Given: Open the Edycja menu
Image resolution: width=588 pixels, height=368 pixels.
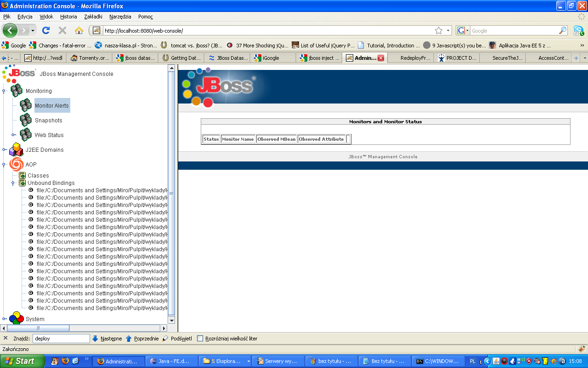Looking at the screenshot, I should [25, 17].
